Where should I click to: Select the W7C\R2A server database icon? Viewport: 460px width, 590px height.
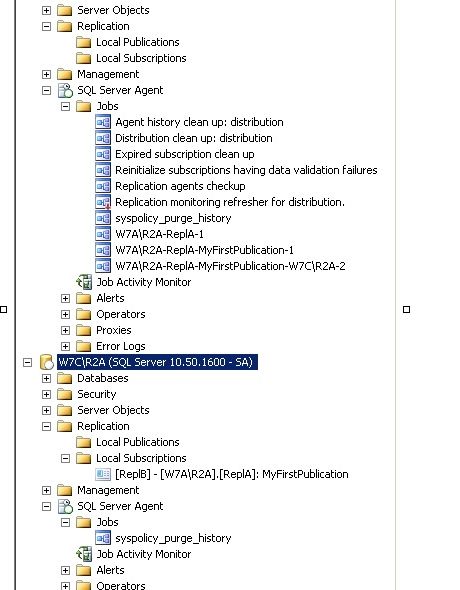click(47, 362)
